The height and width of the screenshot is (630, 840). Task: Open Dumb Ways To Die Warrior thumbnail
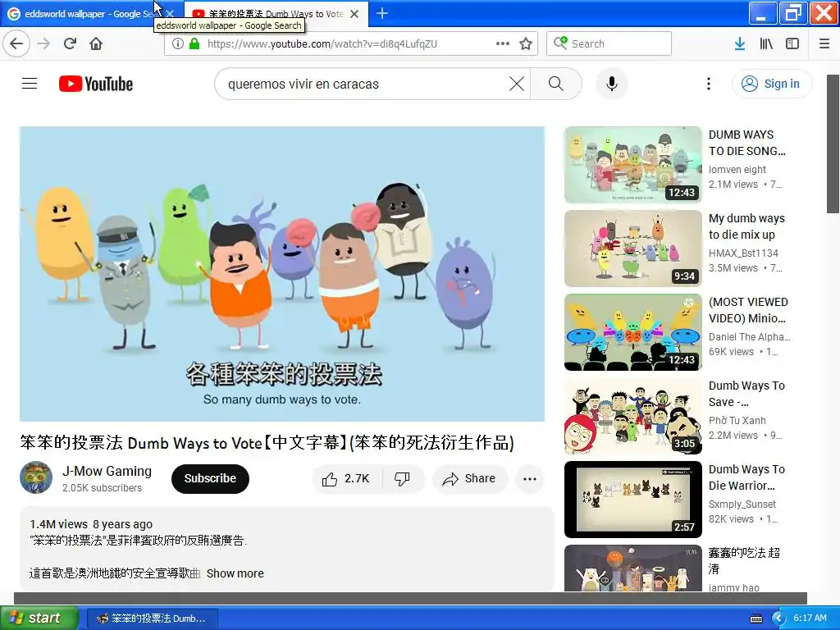coord(632,500)
